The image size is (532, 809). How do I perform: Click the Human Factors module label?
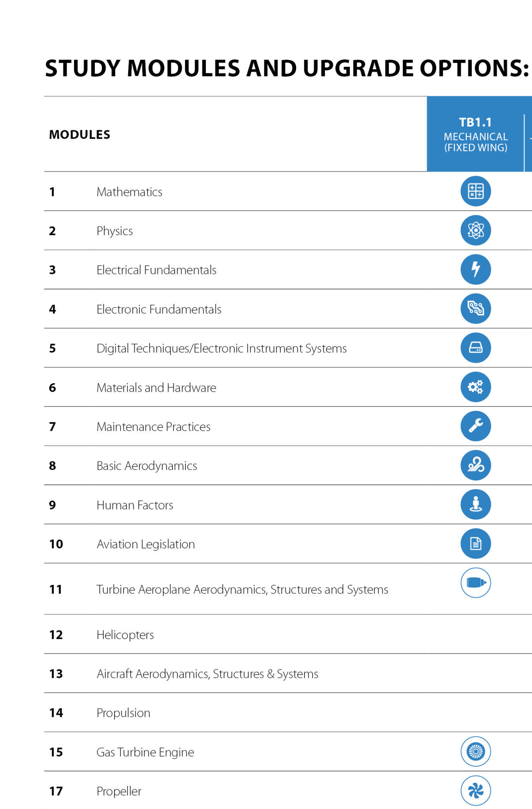point(135,505)
